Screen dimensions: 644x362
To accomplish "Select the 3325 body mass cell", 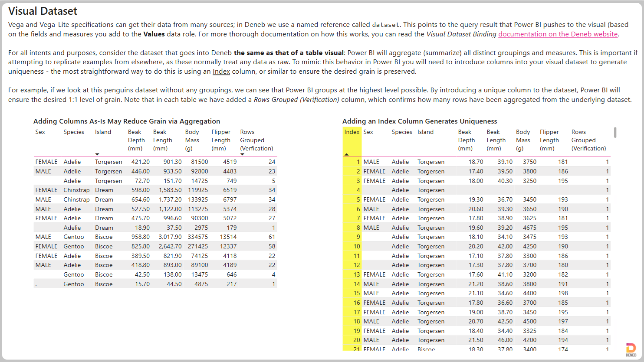I will 529,331.
